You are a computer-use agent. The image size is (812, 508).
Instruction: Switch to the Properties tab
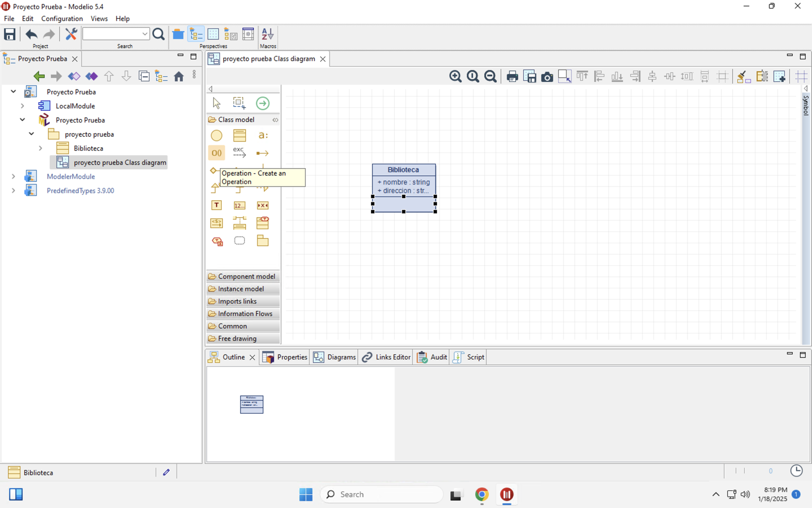point(285,357)
